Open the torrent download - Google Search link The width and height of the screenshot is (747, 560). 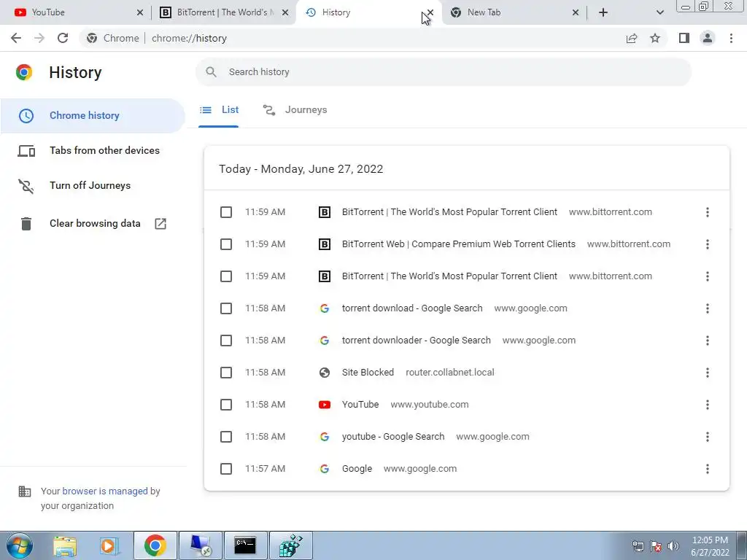point(412,308)
